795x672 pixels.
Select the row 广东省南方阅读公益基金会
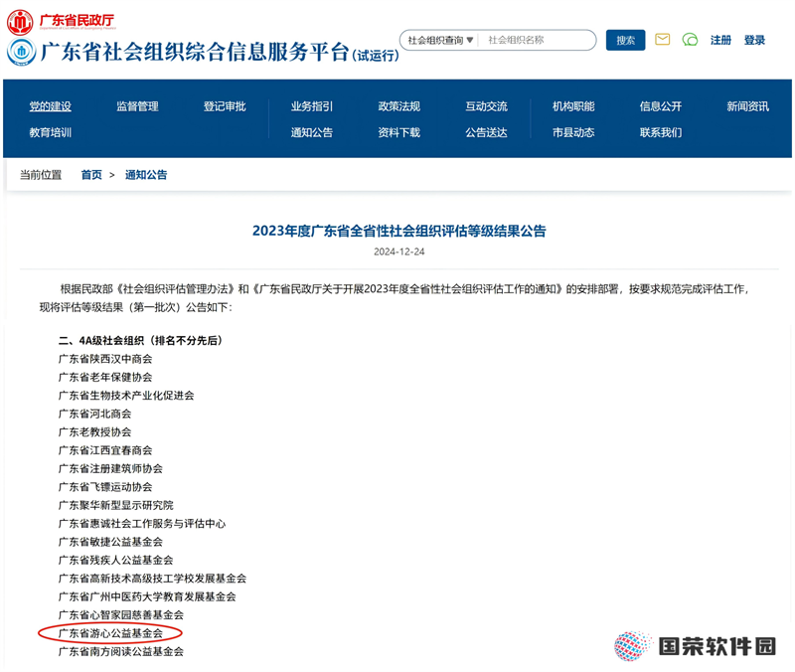120,651
